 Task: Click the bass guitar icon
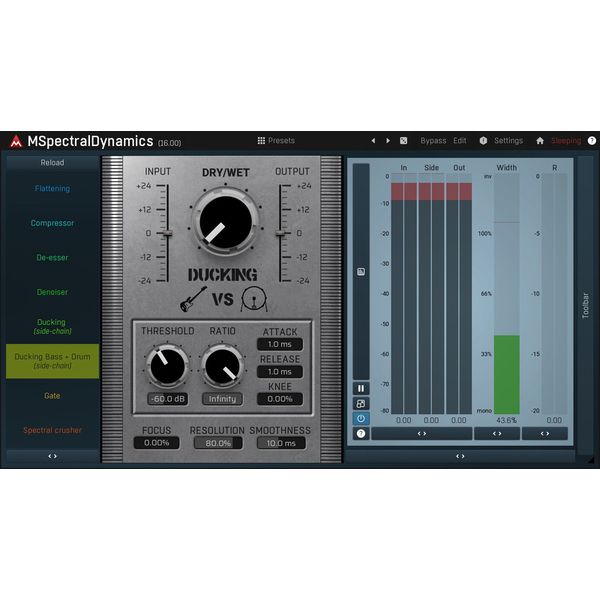tap(193, 299)
